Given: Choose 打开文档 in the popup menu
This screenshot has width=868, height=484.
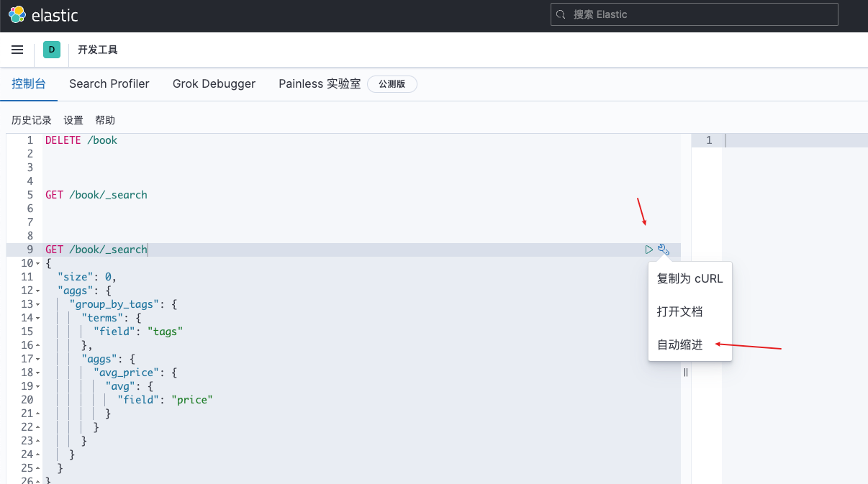Looking at the screenshot, I should coord(679,311).
